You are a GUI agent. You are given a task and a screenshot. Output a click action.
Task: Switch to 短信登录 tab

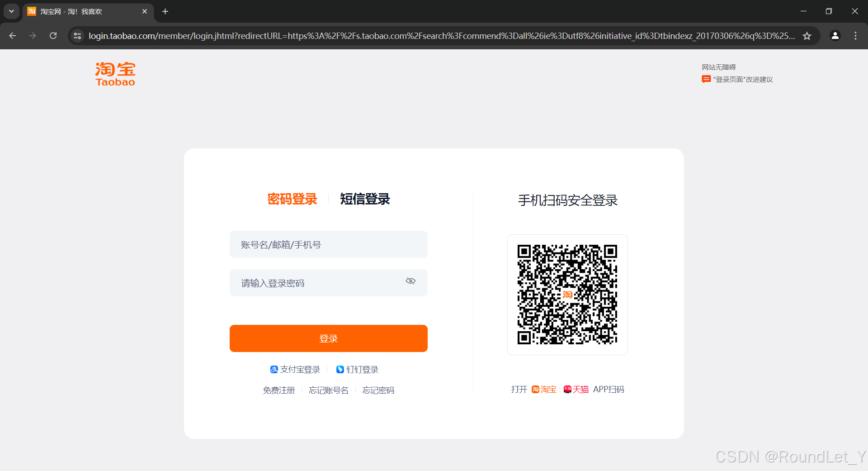pyautogui.click(x=365, y=199)
